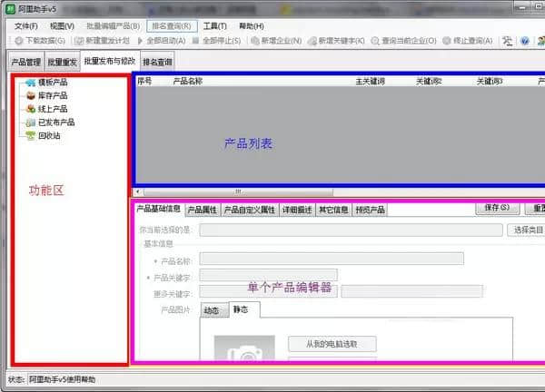545x392 pixels.
Task: Select the 动态 product image tab
Action: pos(211,310)
